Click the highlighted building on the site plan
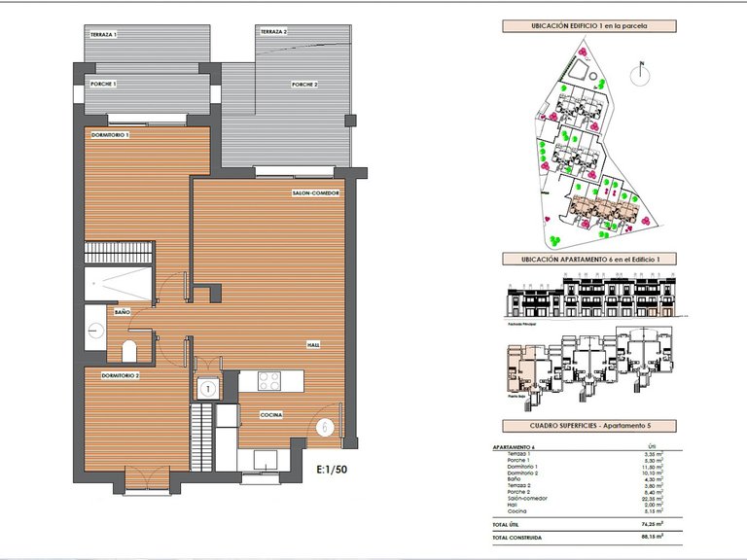 coord(604,210)
